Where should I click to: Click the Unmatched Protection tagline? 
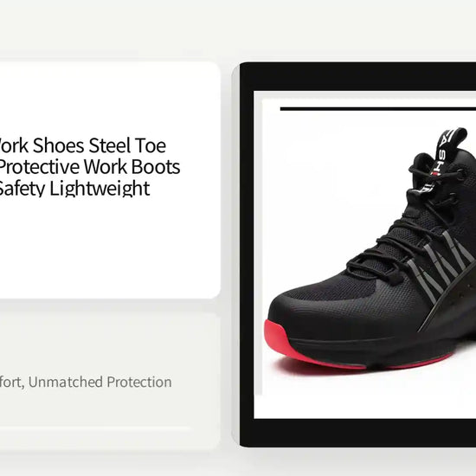coord(100,382)
